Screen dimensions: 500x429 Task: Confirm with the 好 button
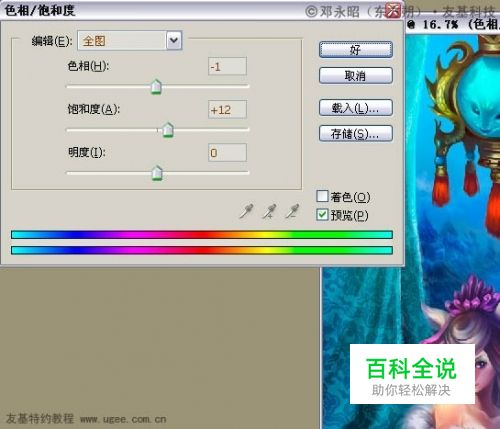(356, 50)
